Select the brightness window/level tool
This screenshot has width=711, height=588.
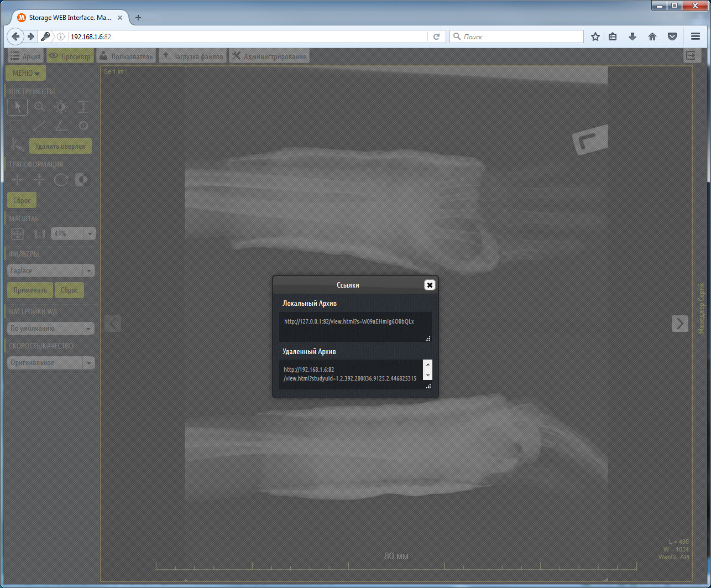click(61, 107)
